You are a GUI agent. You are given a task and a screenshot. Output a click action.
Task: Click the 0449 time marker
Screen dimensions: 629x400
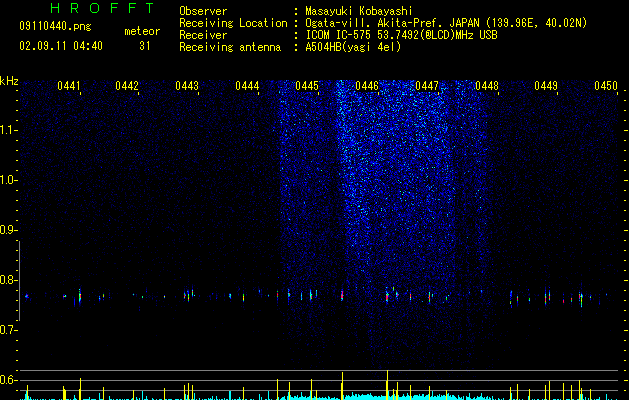tap(546, 86)
